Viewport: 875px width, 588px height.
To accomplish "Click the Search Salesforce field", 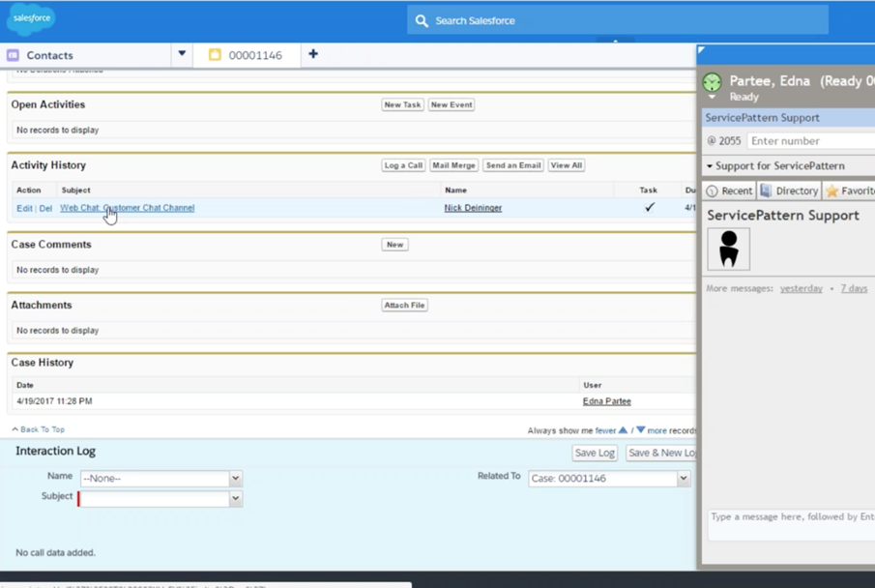I will tap(618, 20).
